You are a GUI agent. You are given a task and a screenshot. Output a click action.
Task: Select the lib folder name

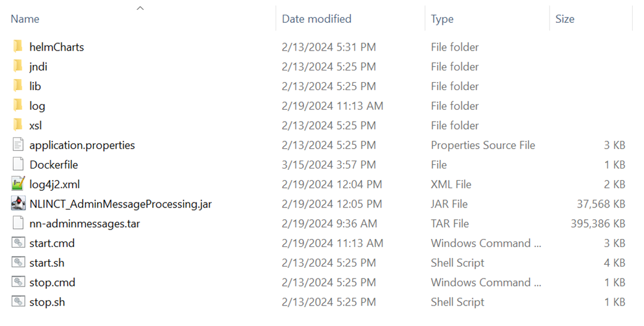(35, 86)
